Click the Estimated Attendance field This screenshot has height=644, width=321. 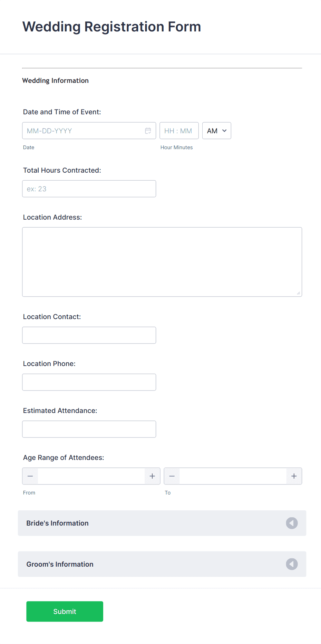click(89, 429)
